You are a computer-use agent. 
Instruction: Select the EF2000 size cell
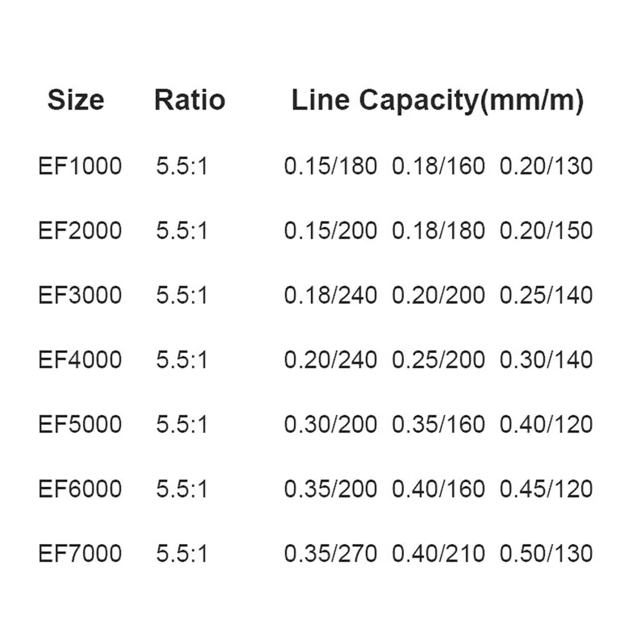point(80,231)
